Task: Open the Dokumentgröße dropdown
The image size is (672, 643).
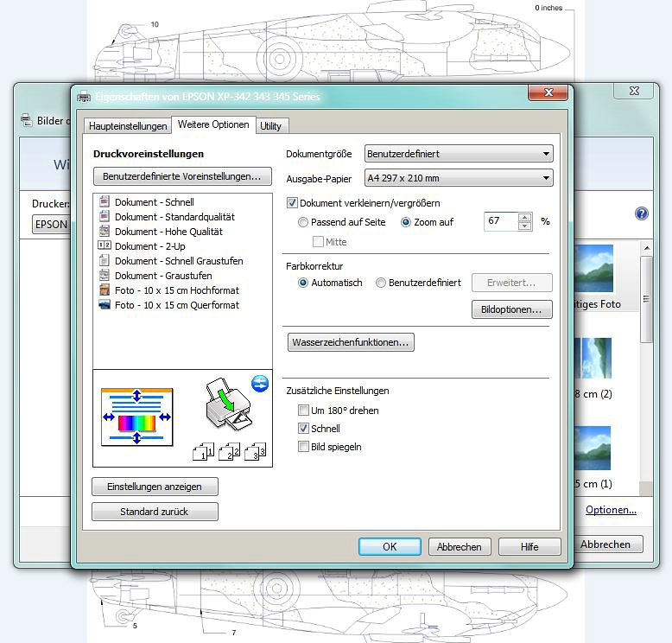Action: (x=459, y=154)
